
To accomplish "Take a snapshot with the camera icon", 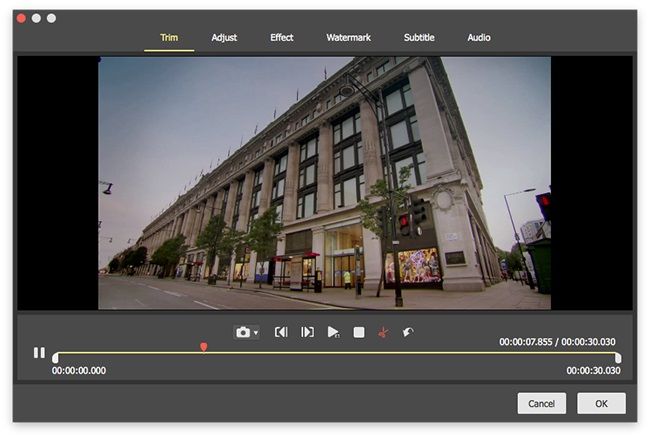I will point(242,332).
